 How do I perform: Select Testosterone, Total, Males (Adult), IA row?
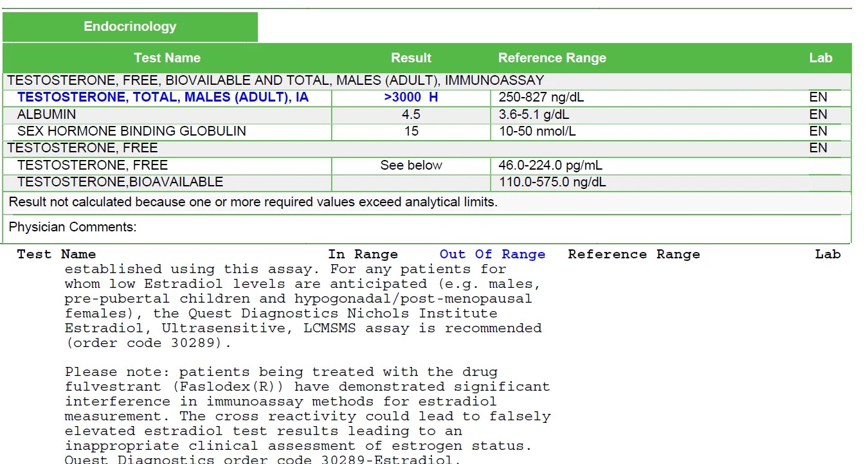tap(427, 98)
